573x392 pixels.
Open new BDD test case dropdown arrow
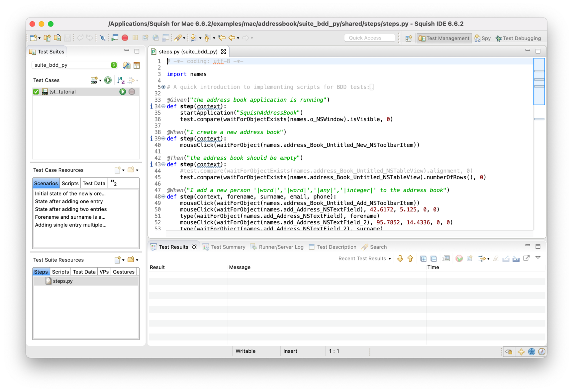point(100,81)
